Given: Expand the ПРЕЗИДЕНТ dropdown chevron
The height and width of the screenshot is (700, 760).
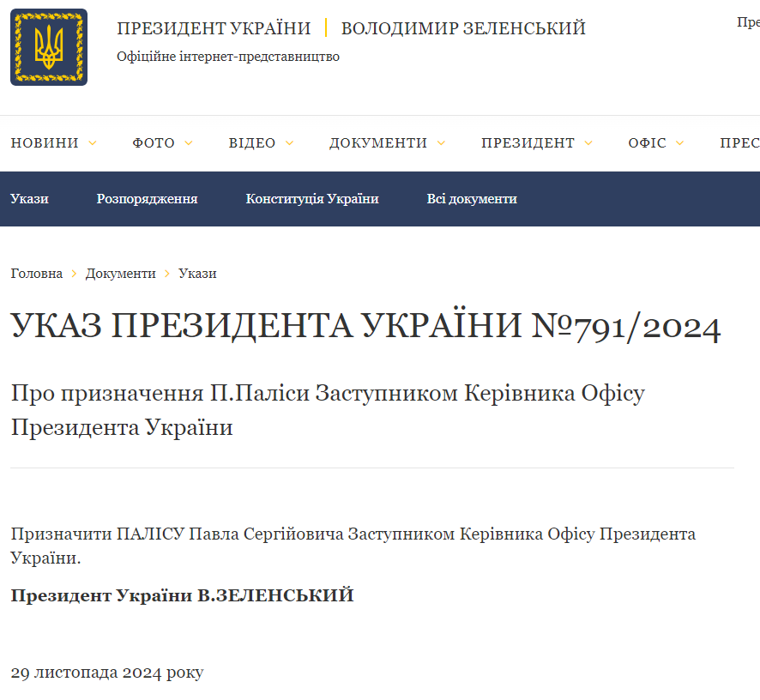Looking at the screenshot, I should click(x=588, y=144).
